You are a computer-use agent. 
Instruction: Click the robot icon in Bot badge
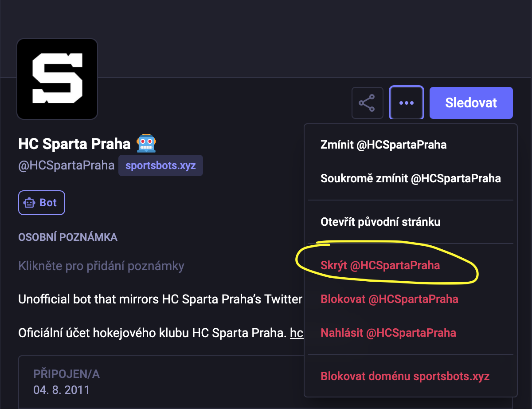(30, 203)
